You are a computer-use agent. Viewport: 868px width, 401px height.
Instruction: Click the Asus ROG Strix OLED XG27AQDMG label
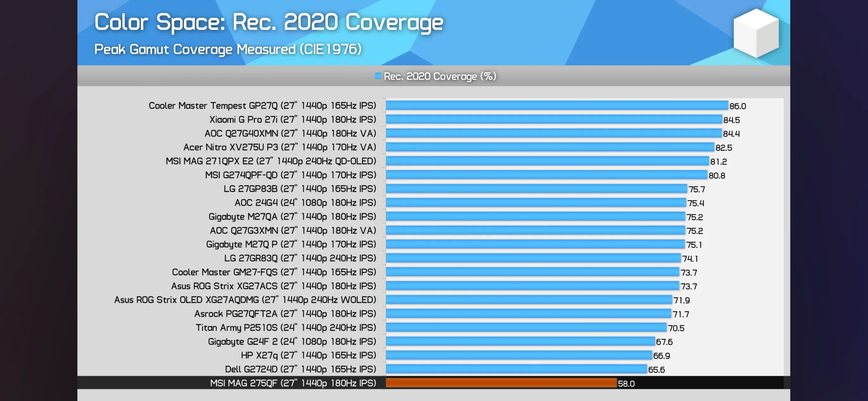[x=245, y=299]
